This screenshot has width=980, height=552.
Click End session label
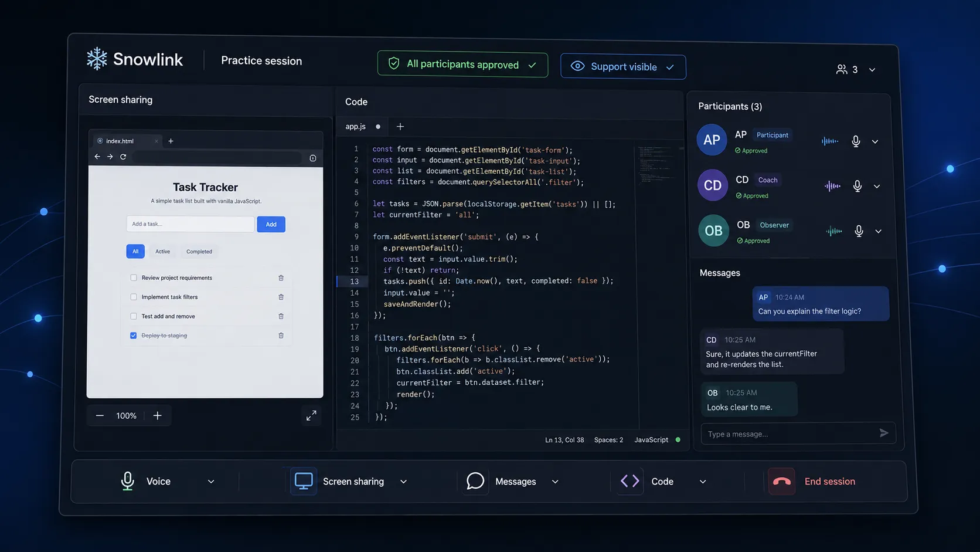coord(829,481)
